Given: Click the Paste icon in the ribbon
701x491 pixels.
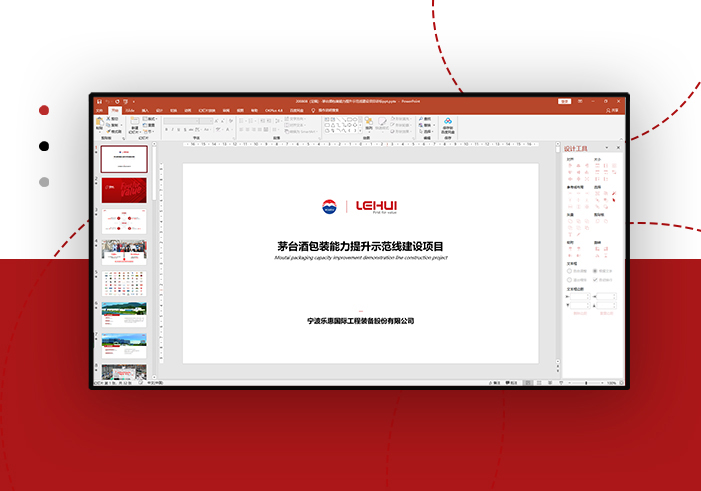Looking at the screenshot, I should pyautogui.click(x=100, y=123).
